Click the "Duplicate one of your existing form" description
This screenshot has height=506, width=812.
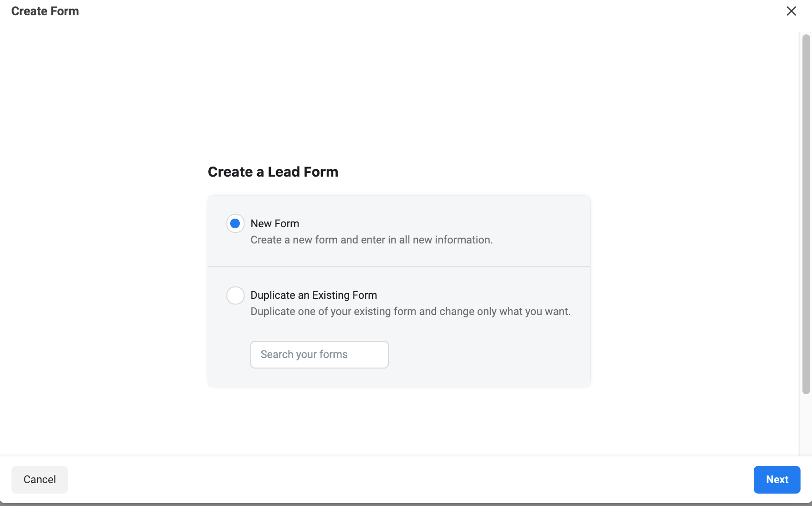pos(410,312)
